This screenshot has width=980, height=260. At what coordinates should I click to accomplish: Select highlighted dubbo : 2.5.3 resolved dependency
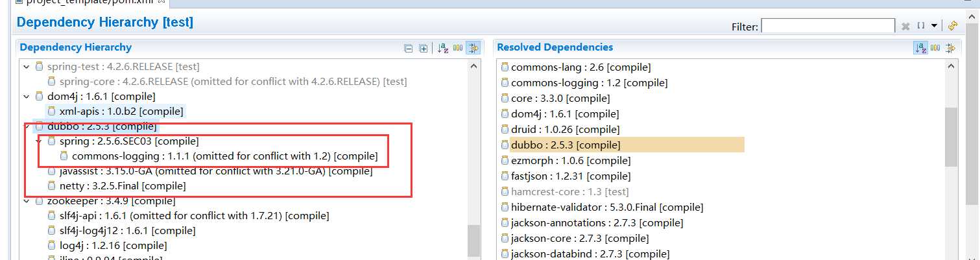click(623, 145)
